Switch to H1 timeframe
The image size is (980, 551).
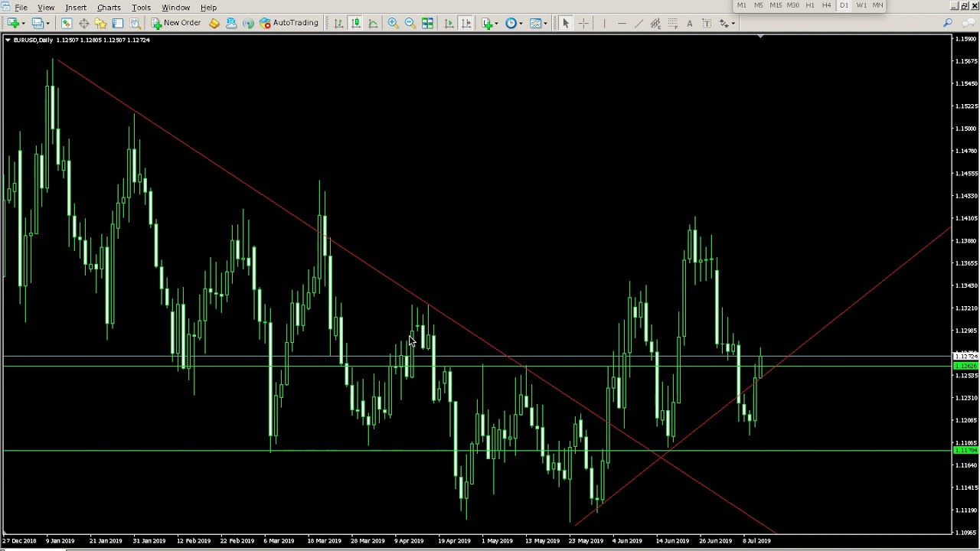[810, 5]
